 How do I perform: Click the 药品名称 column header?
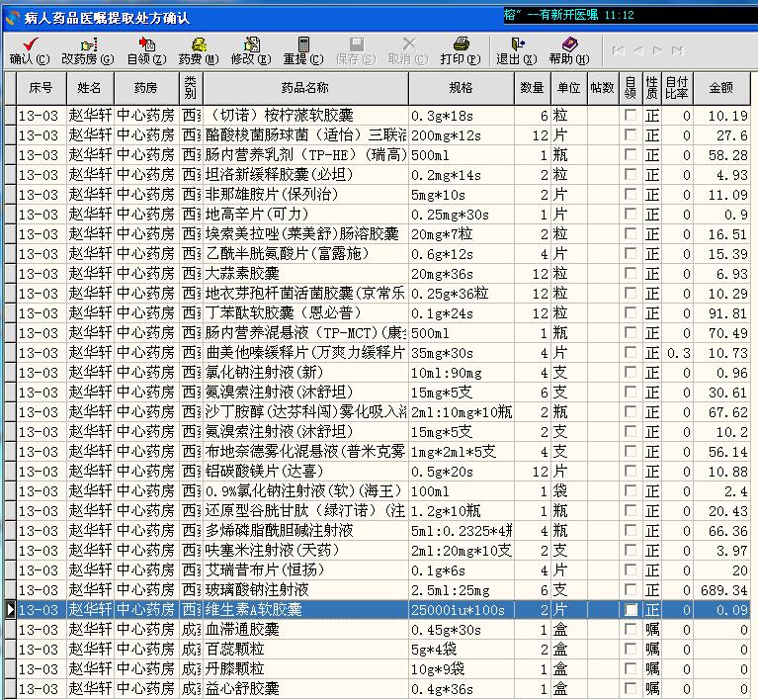[x=305, y=88]
